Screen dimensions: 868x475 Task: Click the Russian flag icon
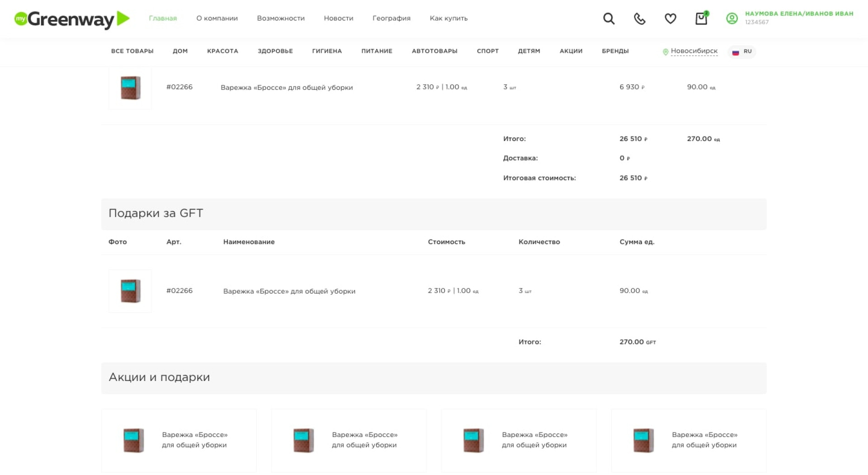736,52
